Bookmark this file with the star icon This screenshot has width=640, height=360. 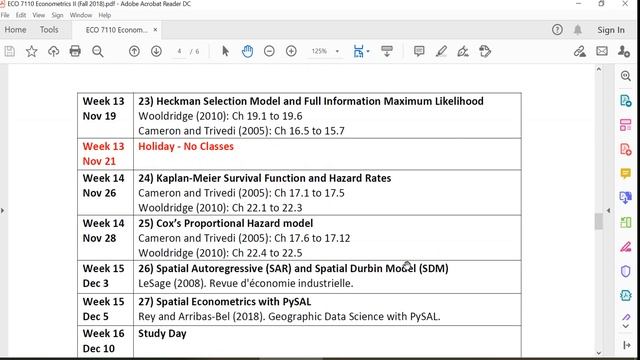pos(31,51)
